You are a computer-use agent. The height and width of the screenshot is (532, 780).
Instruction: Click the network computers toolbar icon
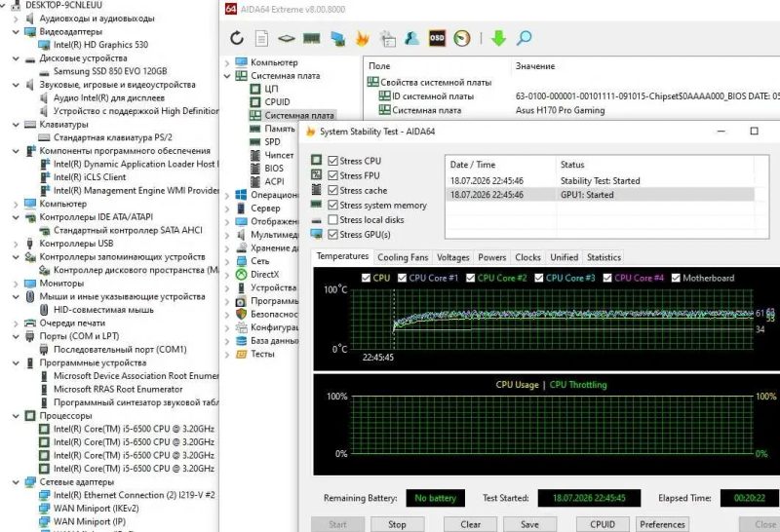click(x=337, y=38)
